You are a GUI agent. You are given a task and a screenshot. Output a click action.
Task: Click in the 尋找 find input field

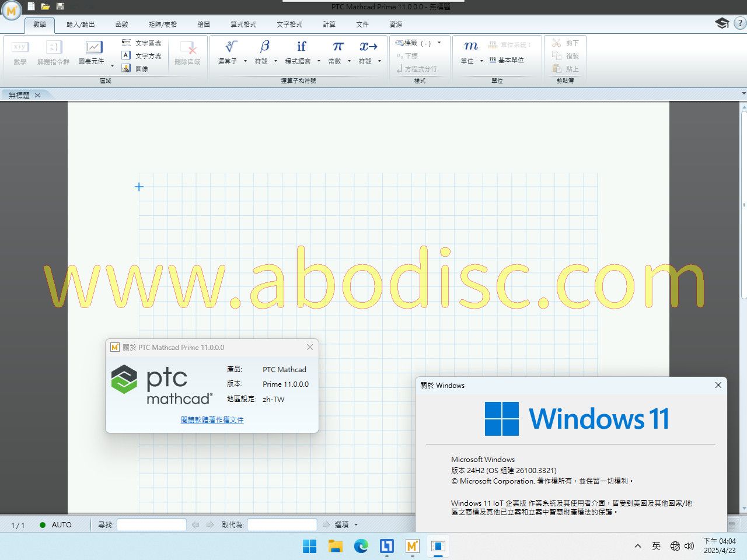click(152, 524)
